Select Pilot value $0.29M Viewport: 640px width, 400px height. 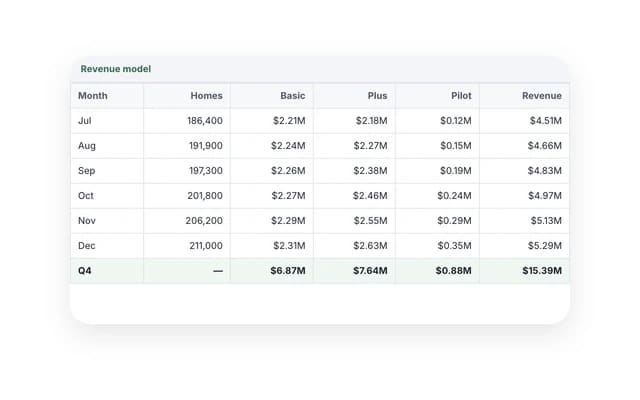coord(454,221)
